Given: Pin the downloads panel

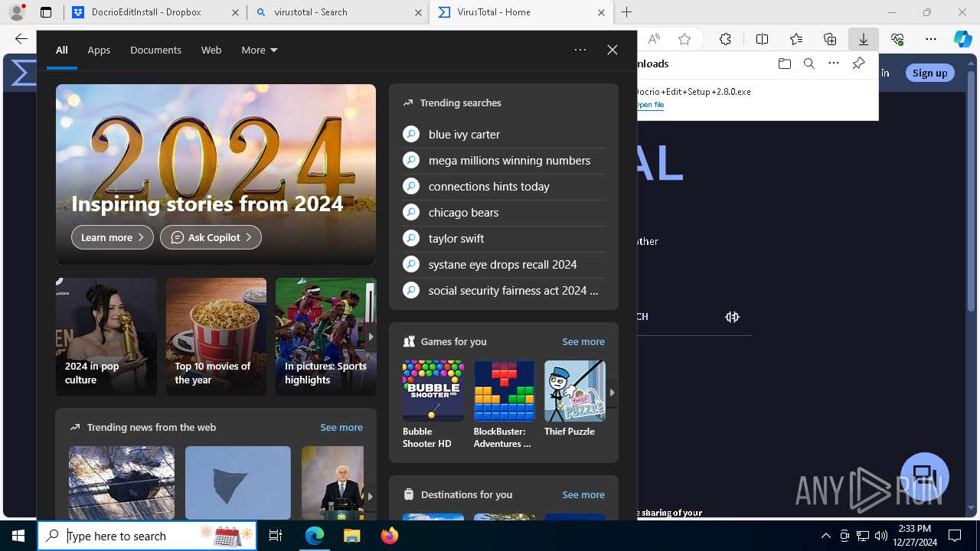Looking at the screenshot, I should pos(858,64).
